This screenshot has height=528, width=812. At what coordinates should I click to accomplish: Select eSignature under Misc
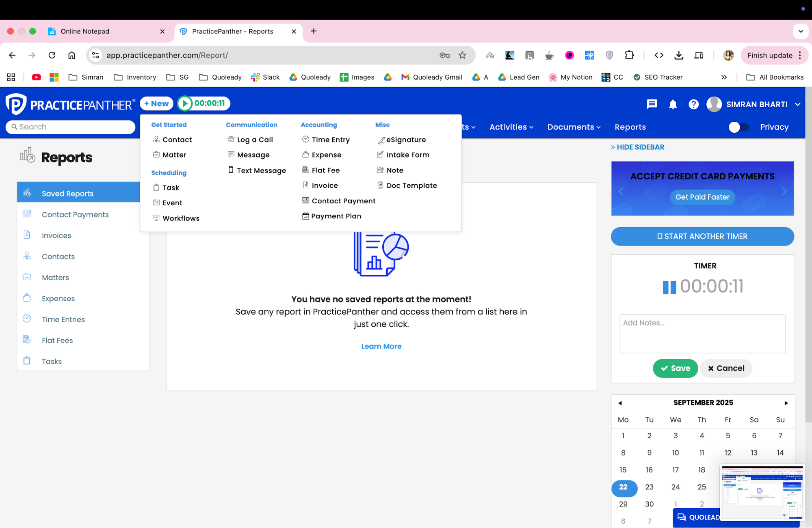click(406, 140)
